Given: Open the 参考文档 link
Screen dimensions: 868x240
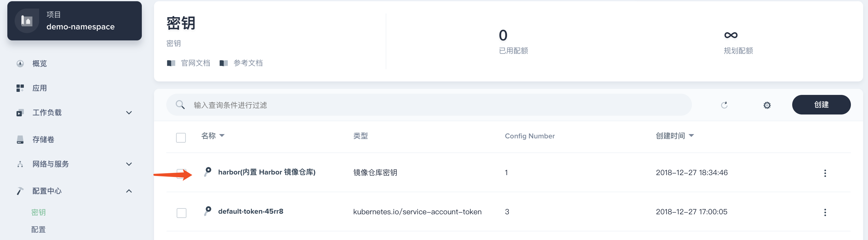Looking at the screenshot, I should 248,63.
